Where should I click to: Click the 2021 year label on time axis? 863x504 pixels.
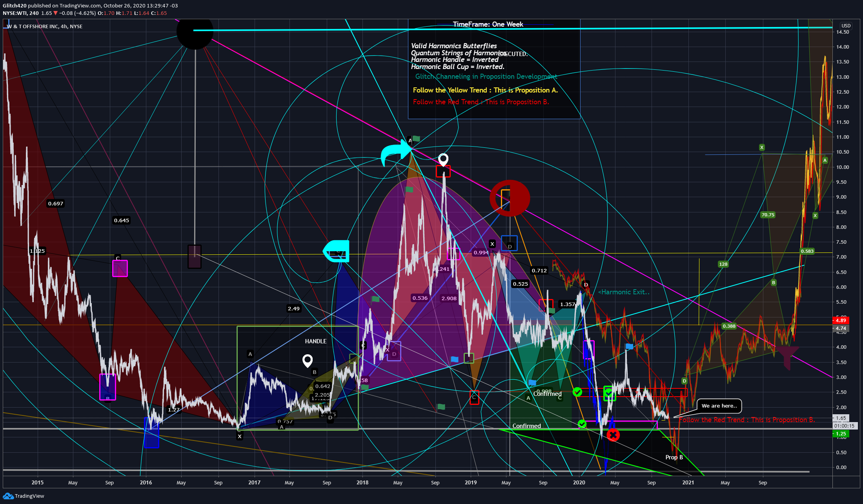click(688, 482)
